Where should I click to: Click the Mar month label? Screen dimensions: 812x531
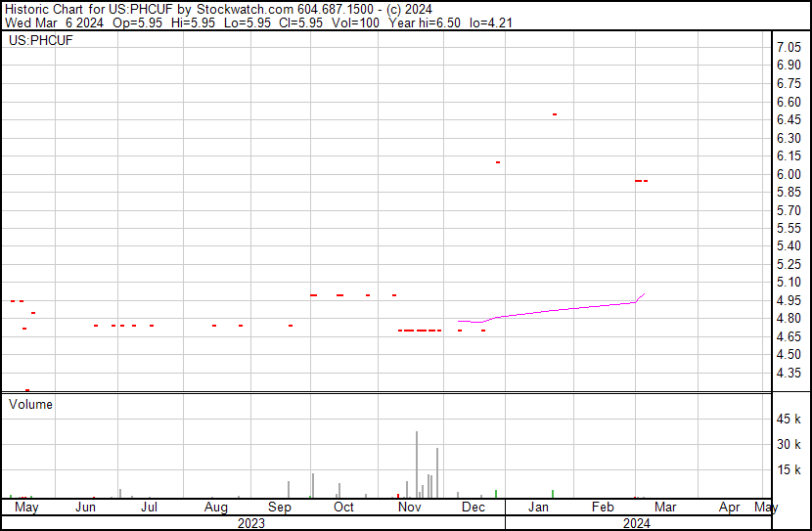point(665,507)
